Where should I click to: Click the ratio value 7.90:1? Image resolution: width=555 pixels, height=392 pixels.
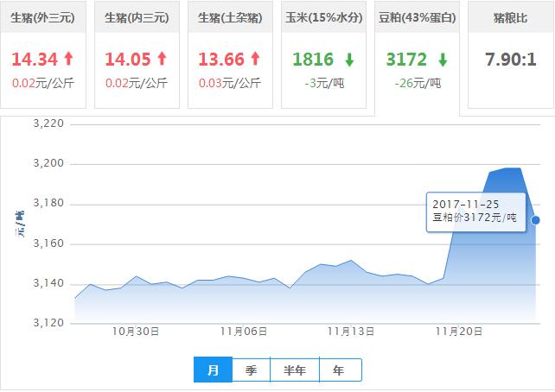click(x=511, y=59)
